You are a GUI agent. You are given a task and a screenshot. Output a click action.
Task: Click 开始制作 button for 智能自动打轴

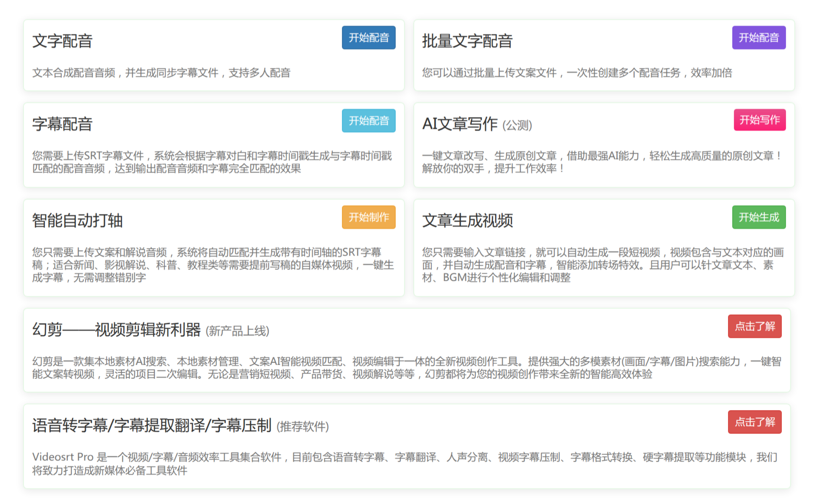coord(368,217)
